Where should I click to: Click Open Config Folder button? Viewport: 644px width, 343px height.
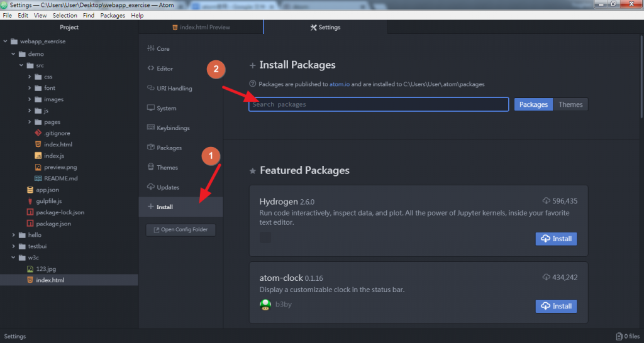[180, 230]
